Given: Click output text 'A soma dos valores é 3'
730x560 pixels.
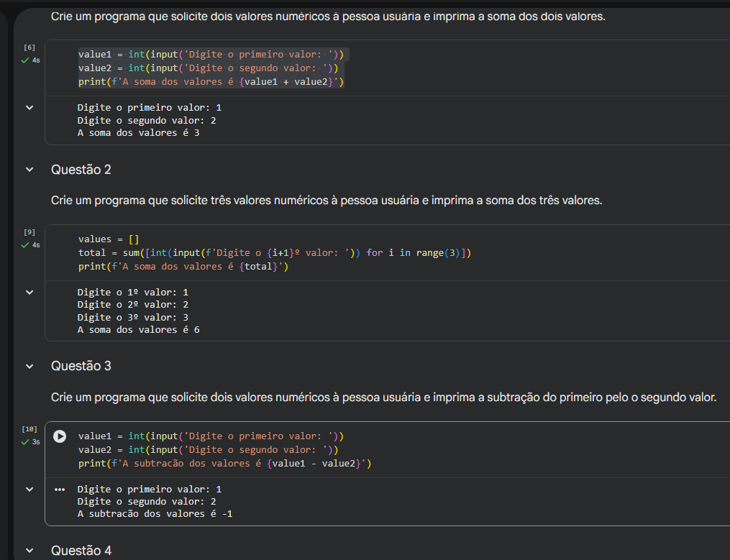Looking at the screenshot, I should 138,133.
